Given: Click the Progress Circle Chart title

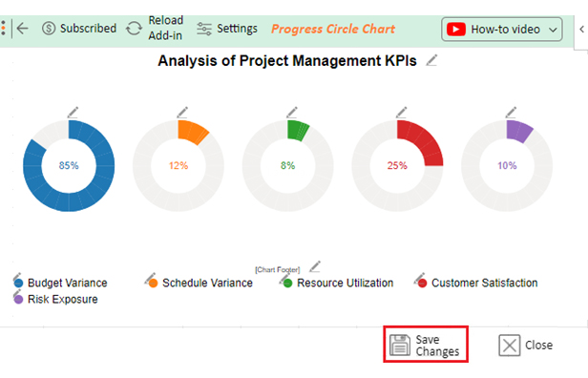Looking at the screenshot, I should [x=333, y=29].
